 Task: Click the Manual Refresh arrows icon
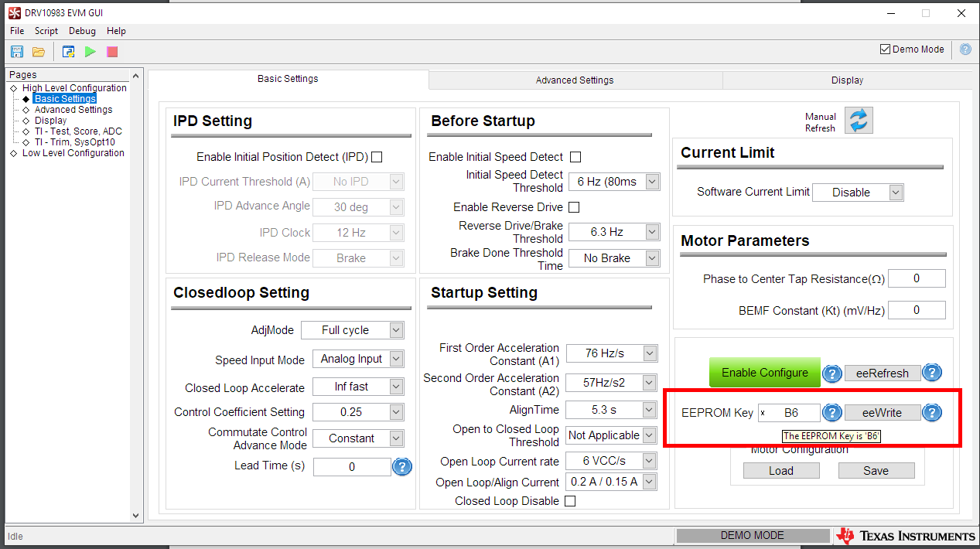click(x=859, y=121)
